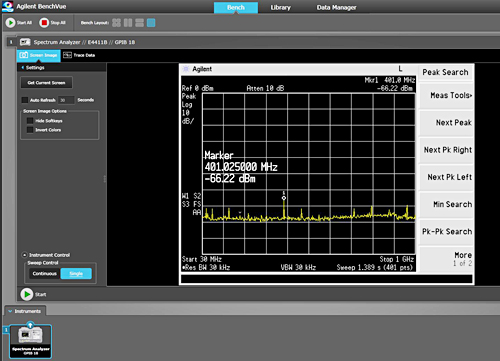Click the marker diamond on the trace

tap(284, 198)
